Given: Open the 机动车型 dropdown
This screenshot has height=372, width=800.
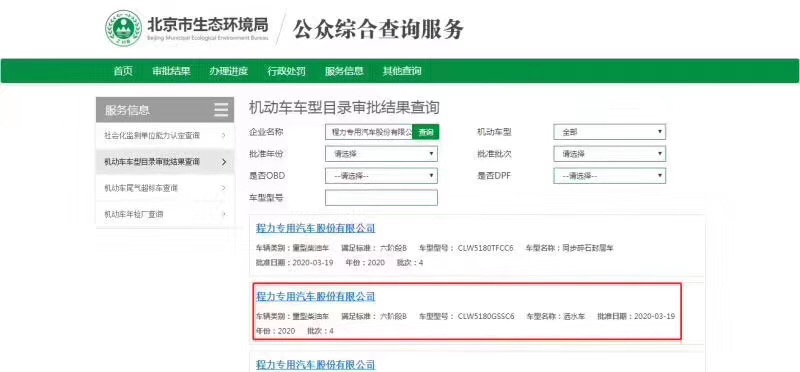Looking at the screenshot, I should pos(610,132).
